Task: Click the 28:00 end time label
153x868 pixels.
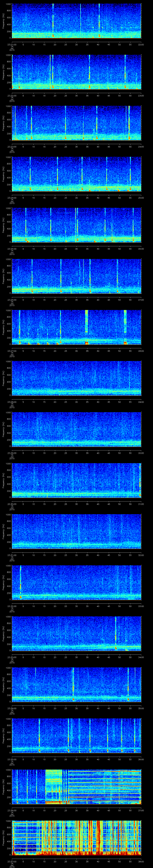Action: 141,351
